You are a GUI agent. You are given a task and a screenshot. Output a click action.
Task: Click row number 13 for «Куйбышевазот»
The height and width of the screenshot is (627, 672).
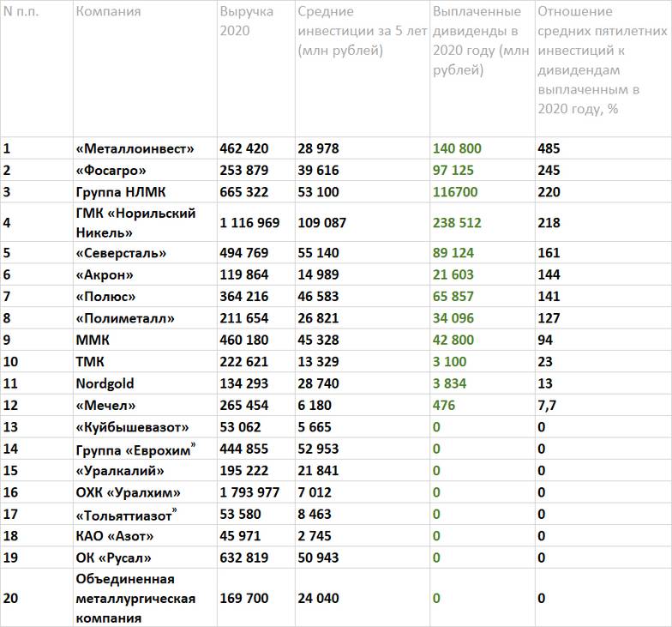click(x=10, y=427)
